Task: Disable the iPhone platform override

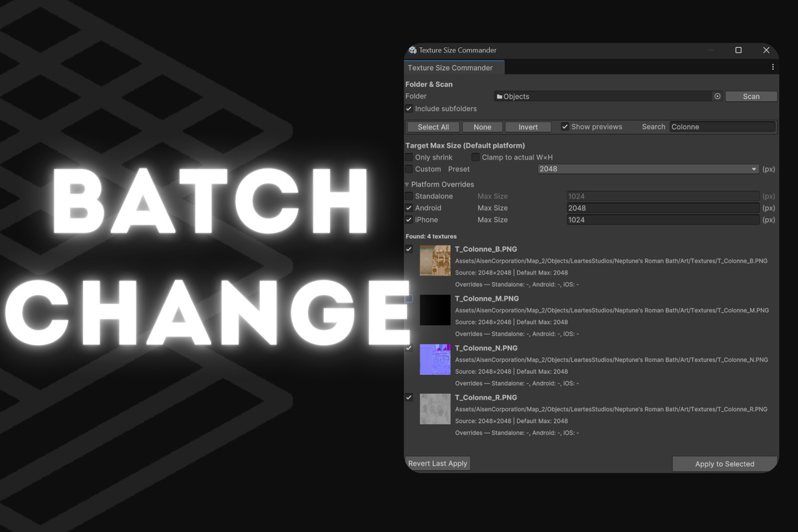Action: point(409,219)
